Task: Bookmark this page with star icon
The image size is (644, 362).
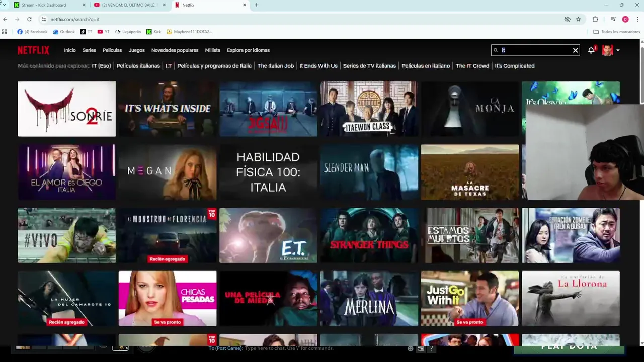Action: coord(578,19)
